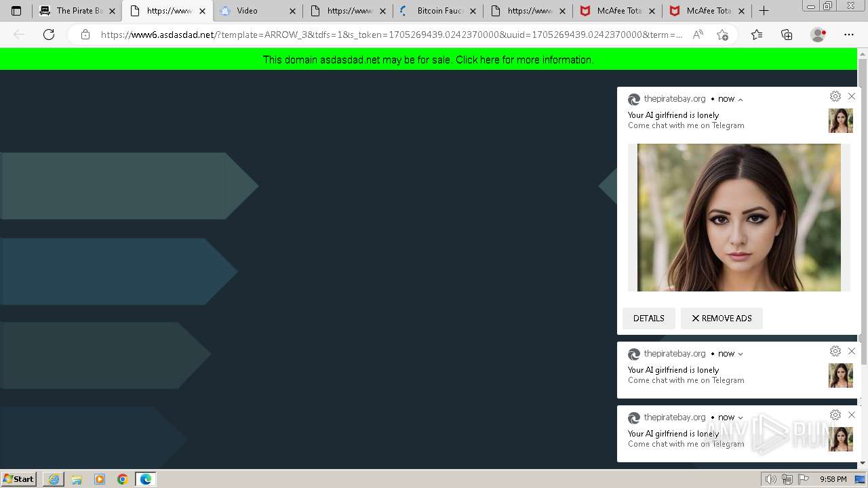This screenshot has height=488, width=868.
Task: Reload the page with Refresh icon
Action: point(49,35)
